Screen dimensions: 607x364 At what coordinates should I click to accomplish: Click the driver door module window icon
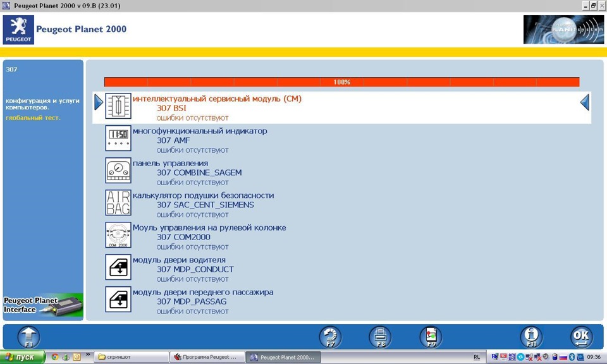pyautogui.click(x=118, y=267)
